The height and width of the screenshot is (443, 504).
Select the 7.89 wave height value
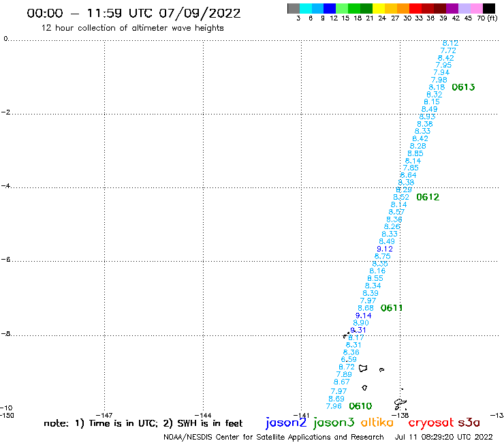click(344, 374)
